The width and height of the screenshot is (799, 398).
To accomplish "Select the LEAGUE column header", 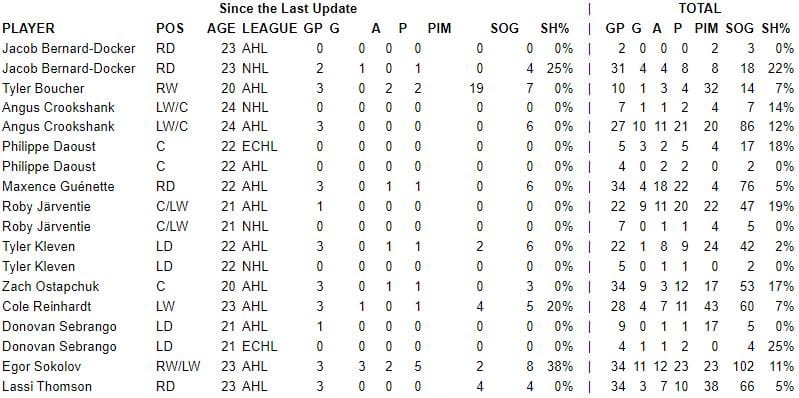I will pos(270,28).
